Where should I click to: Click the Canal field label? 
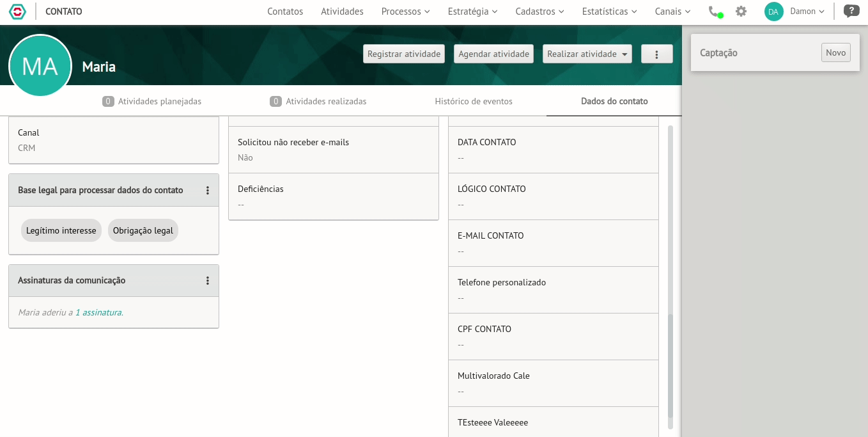point(29,132)
